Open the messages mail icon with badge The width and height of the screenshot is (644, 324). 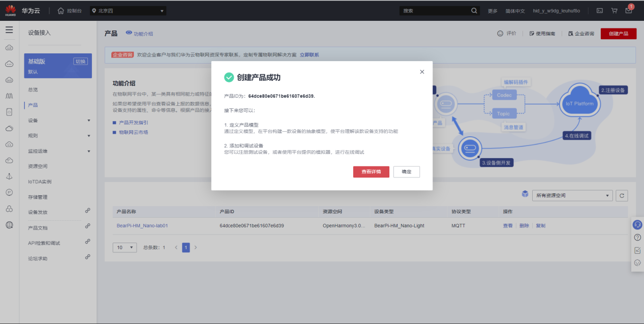pos(629,10)
